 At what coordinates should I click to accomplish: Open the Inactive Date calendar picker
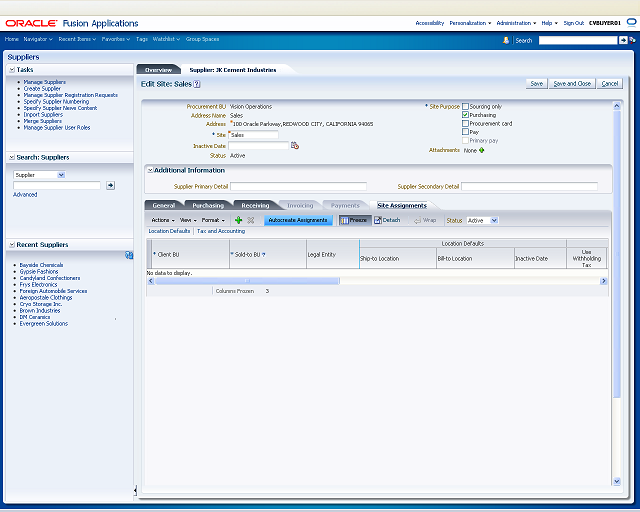pos(295,145)
